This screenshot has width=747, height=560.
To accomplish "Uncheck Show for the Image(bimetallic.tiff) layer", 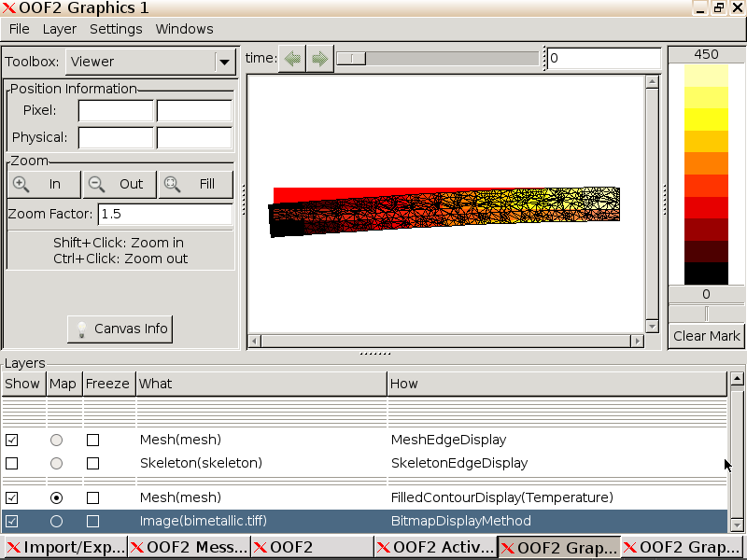I will coord(10,521).
